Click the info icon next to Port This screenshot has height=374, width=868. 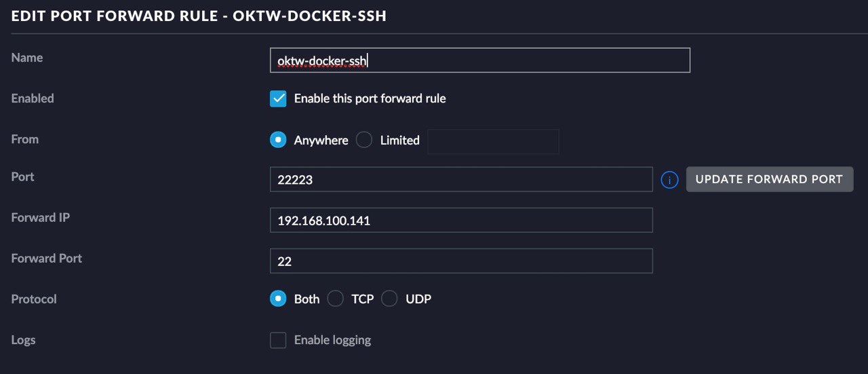[x=669, y=180]
